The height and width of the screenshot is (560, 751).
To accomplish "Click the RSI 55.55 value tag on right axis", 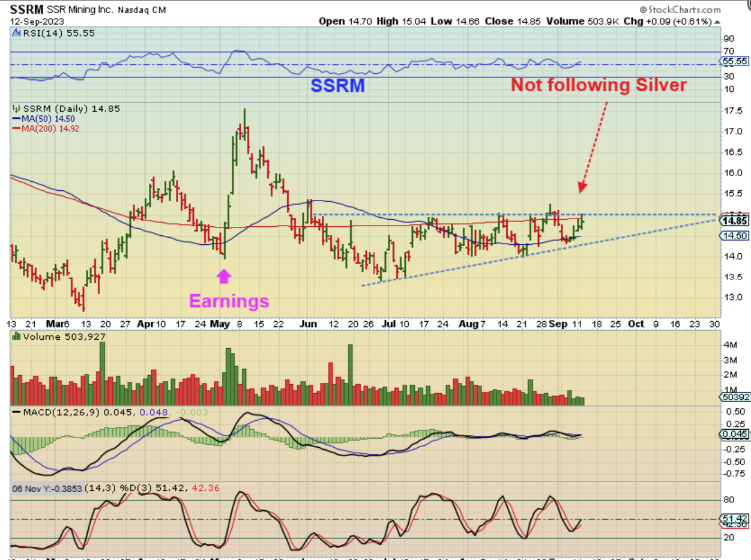I will click(x=734, y=61).
